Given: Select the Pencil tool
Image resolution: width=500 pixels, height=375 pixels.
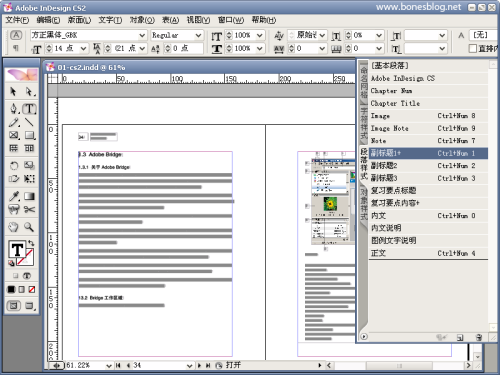Looking at the screenshot, I should (x=13, y=122).
